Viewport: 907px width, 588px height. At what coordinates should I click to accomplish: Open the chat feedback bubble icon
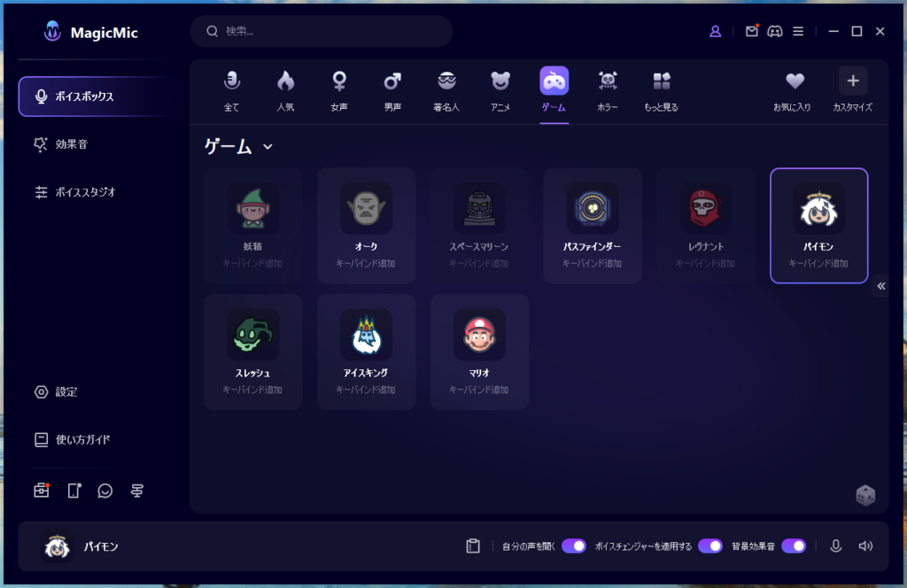pos(105,491)
